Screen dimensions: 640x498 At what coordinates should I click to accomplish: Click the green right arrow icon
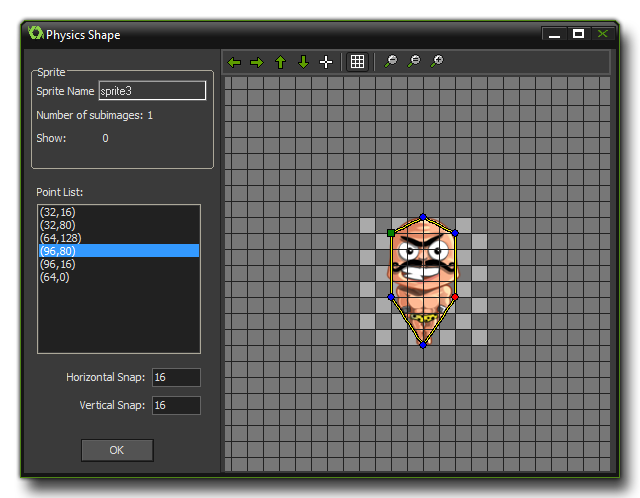tap(257, 62)
